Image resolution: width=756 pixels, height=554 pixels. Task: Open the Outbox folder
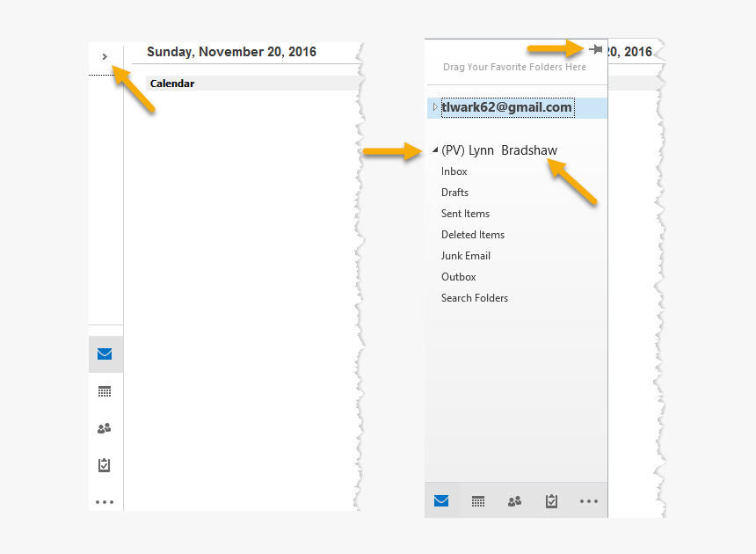tap(459, 277)
